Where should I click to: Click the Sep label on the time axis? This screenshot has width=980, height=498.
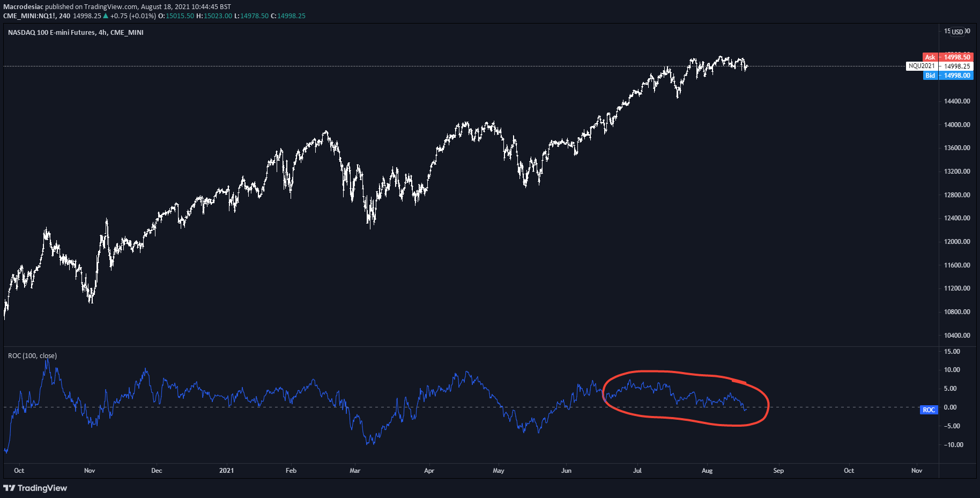coord(778,470)
